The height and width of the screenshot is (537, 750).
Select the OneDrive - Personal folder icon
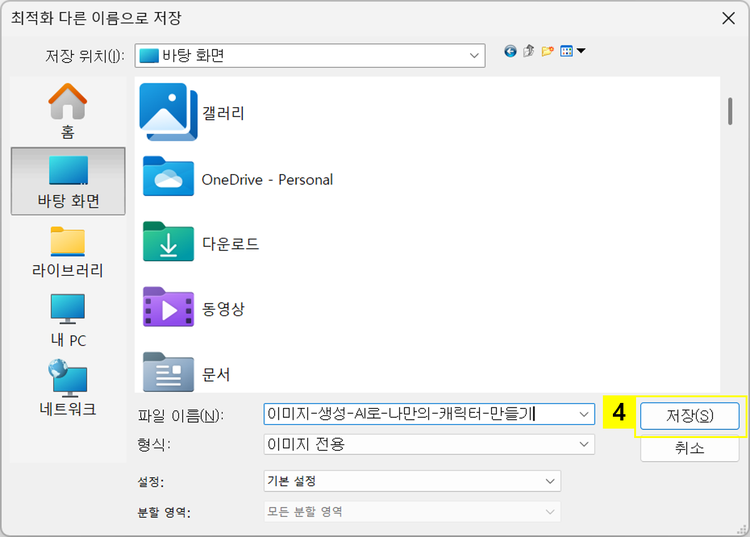click(168, 176)
